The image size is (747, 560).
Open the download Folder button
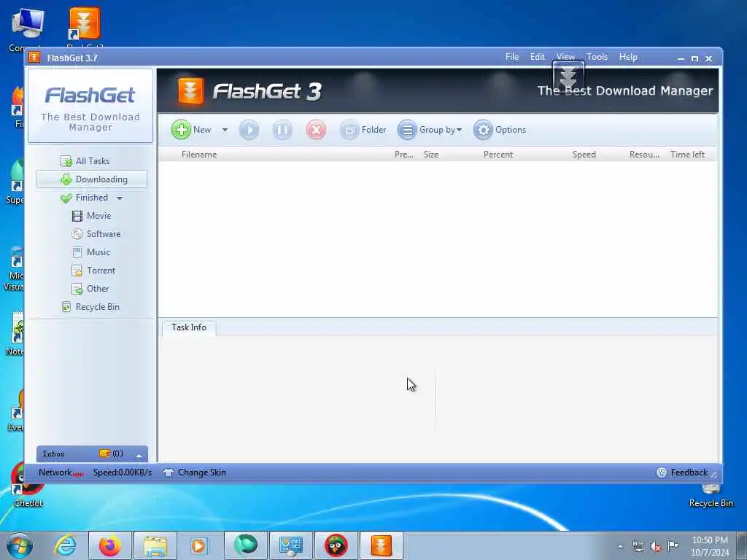(363, 130)
